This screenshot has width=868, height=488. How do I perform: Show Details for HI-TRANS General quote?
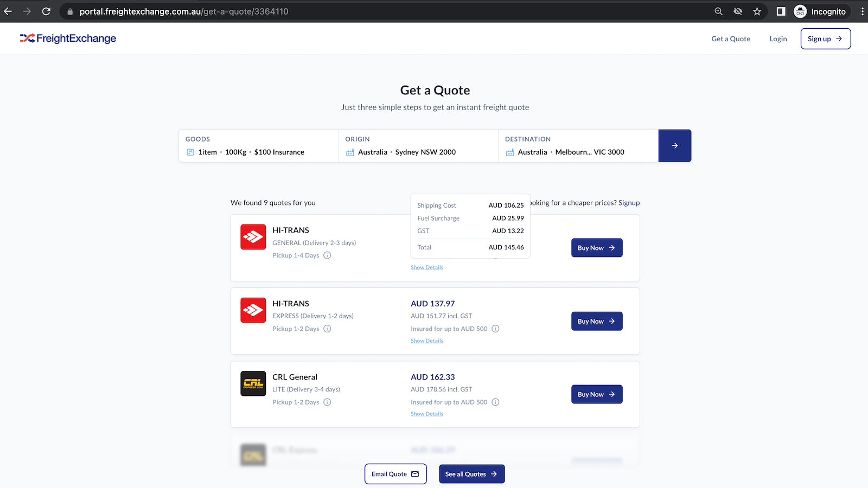pos(427,267)
